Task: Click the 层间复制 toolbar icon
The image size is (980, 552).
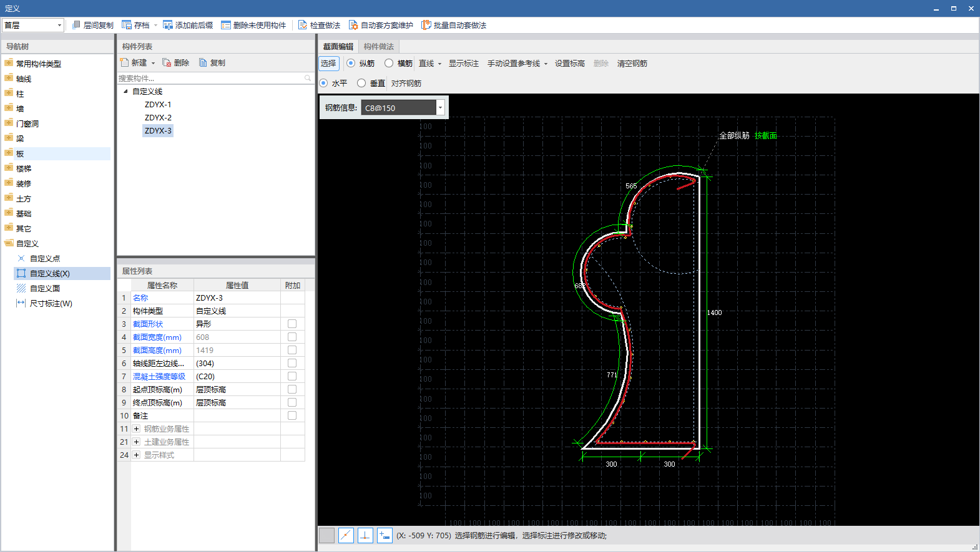Action: (x=76, y=25)
